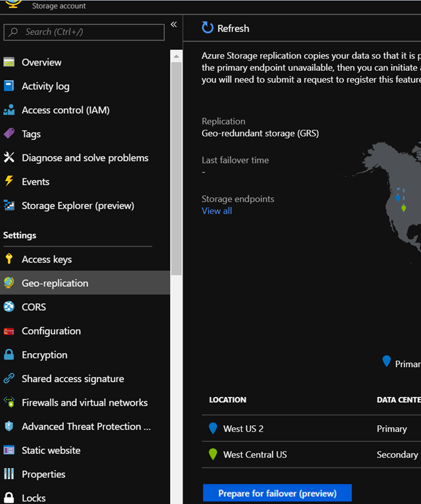Click the Static website icon
Screen dimensions: 421x504
point(9,450)
